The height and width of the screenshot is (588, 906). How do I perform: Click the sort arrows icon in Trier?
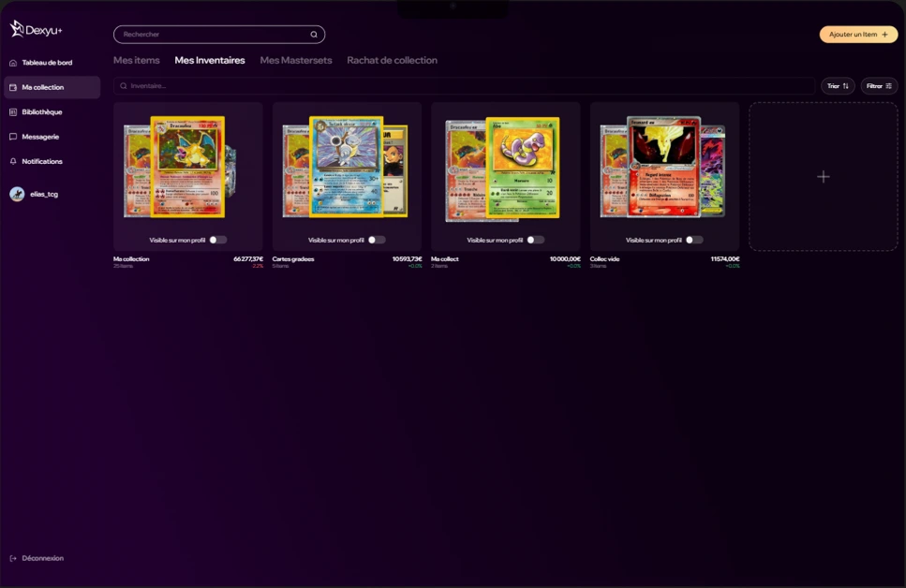pos(846,86)
